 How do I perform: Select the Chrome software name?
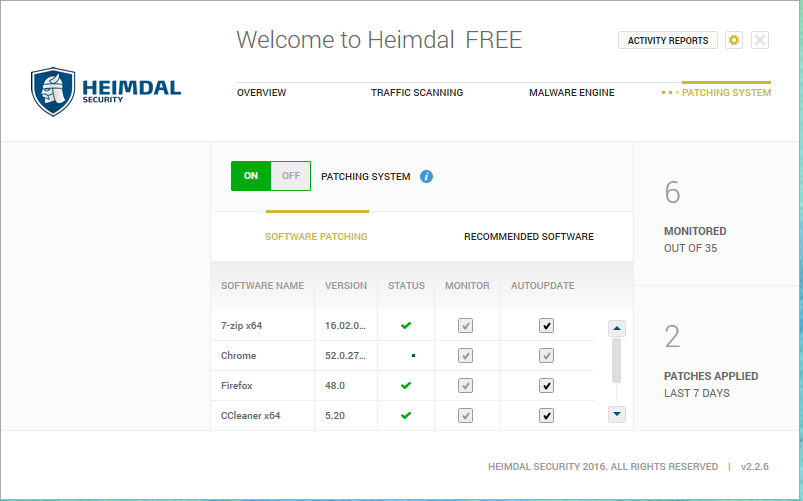[238, 356]
